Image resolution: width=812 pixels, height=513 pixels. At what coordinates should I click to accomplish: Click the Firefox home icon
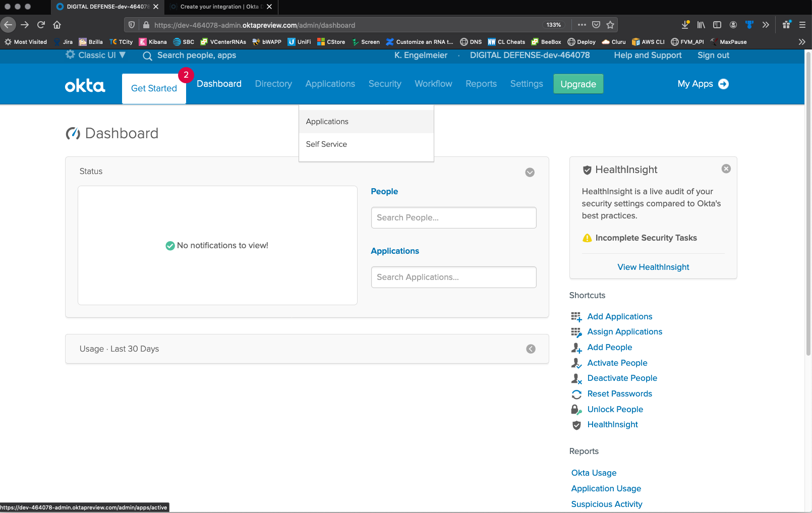tap(57, 25)
